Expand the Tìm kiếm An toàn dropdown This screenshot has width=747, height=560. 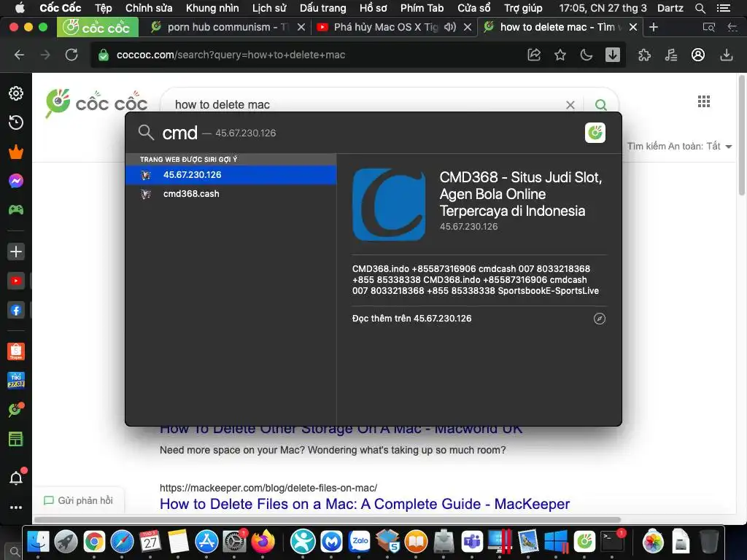tap(679, 146)
